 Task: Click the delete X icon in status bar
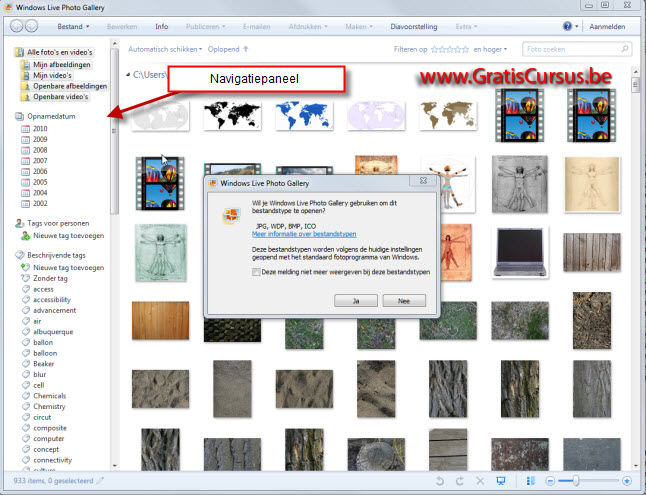[480, 481]
